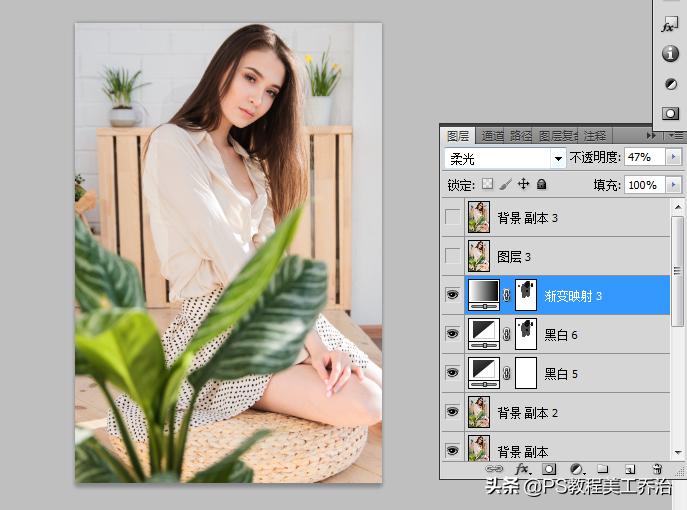Viewport: 687px width, 510px height.
Task: Click layer mask thumbnail of 渐变映射 3
Action: tap(526, 295)
